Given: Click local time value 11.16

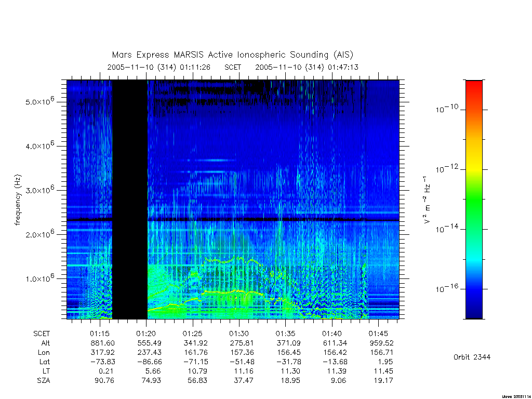Looking at the screenshot, I should click(244, 371).
